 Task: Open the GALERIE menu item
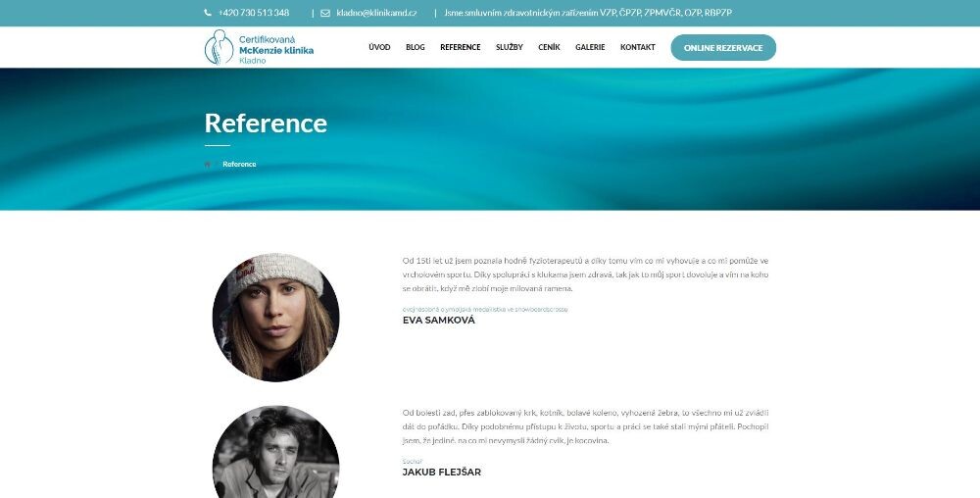590,47
